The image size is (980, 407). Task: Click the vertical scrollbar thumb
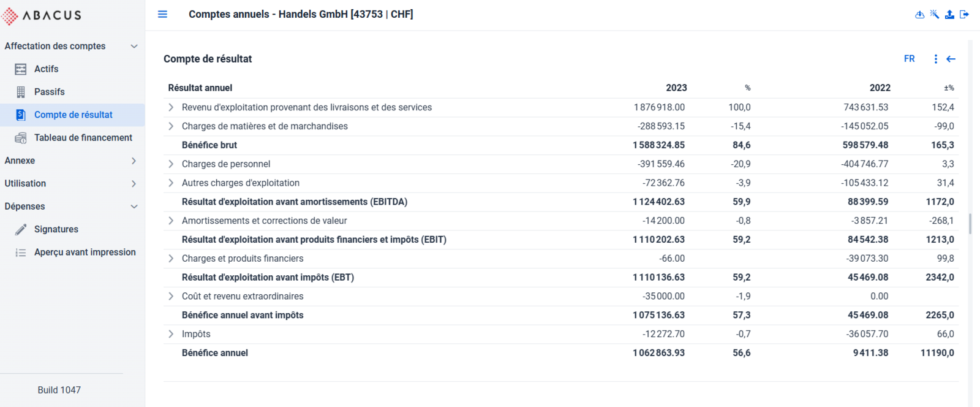click(x=970, y=224)
